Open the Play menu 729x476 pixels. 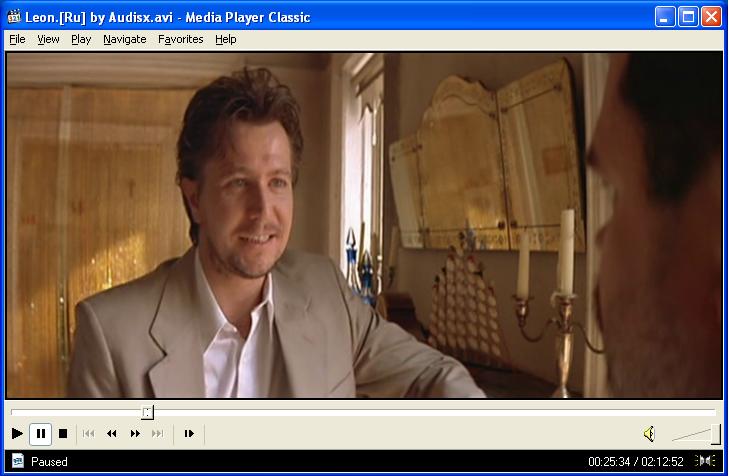click(x=81, y=40)
